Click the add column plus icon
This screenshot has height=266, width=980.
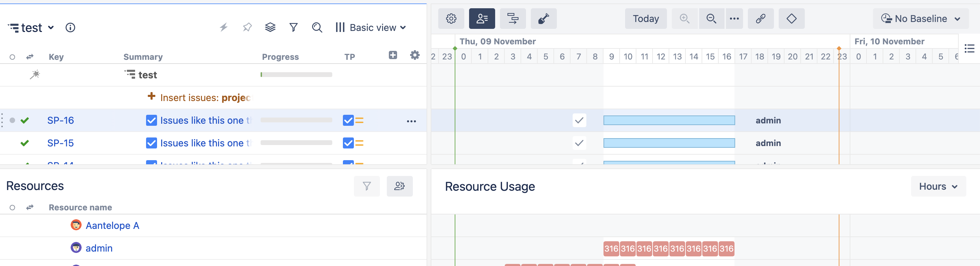[393, 55]
